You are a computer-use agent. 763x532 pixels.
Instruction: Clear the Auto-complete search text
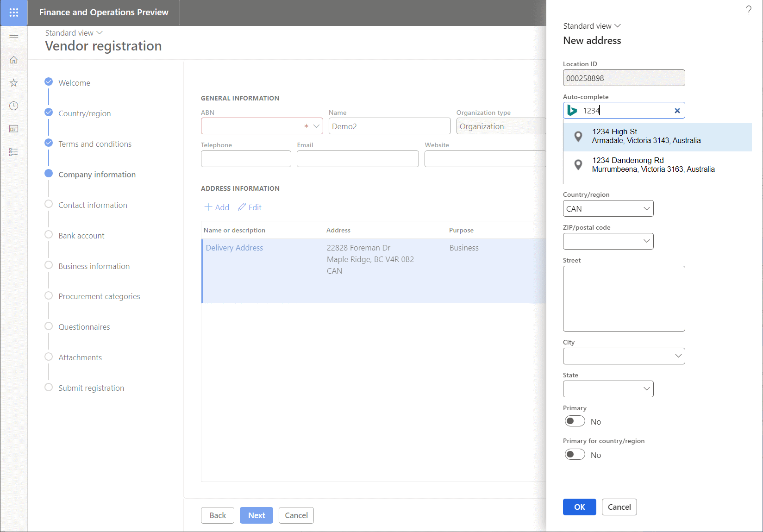click(x=677, y=111)
